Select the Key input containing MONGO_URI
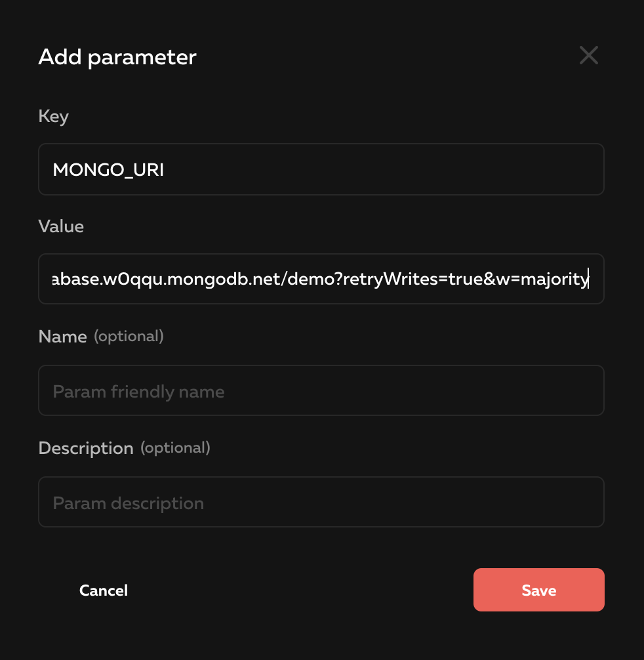Viewport: 644px width, 660px height. click(321, 169)
